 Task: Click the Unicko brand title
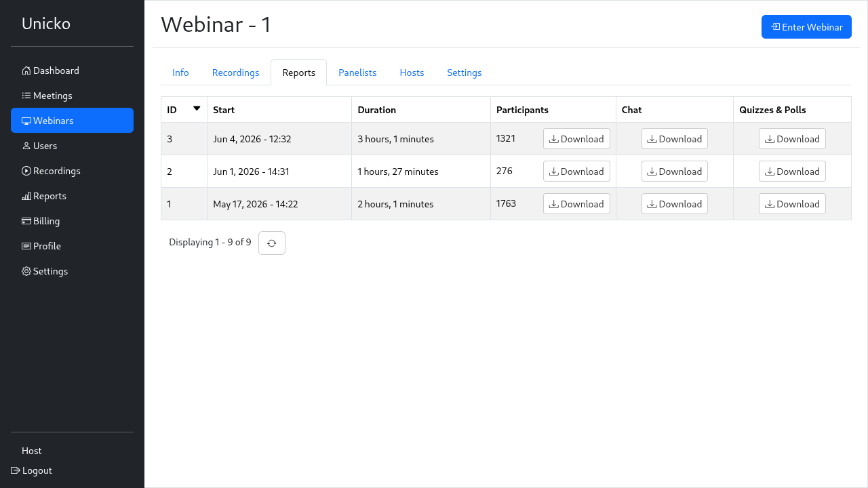click(46, 24)
